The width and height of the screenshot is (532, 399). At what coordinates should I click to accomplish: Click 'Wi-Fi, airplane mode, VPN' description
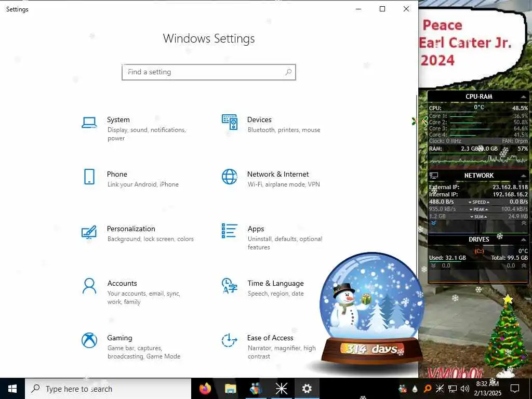(x=284, y=184)
